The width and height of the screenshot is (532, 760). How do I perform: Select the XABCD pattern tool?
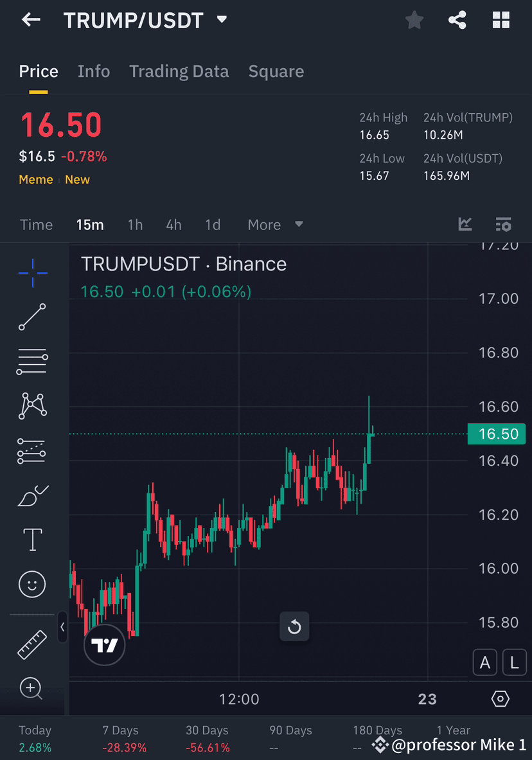click(32, 406)
